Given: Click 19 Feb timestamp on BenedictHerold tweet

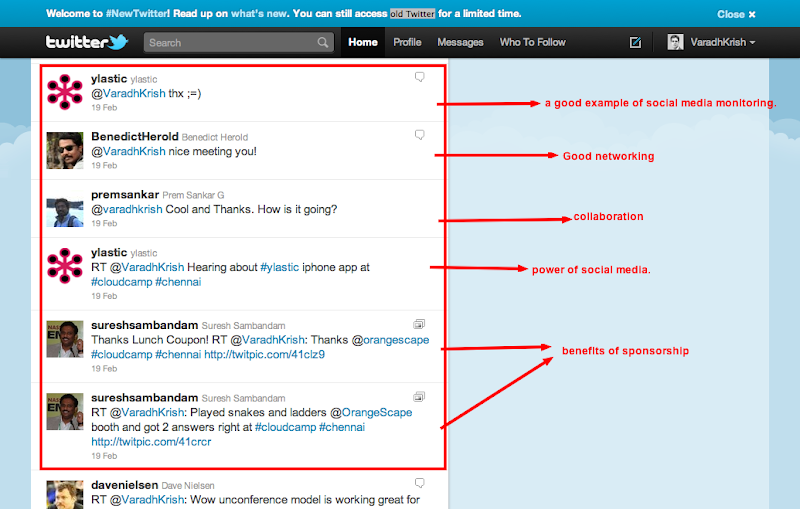Looking at the screenshot, I should (104, 165).
